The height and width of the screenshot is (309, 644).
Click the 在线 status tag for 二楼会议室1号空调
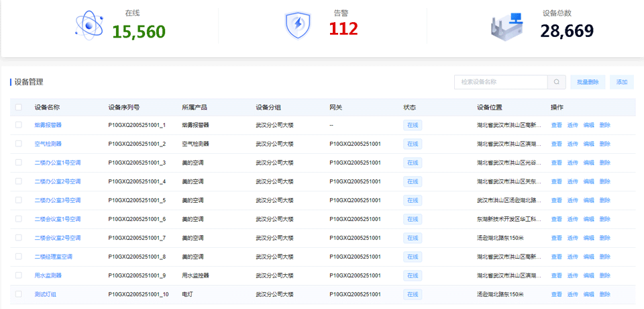point(412,219)
